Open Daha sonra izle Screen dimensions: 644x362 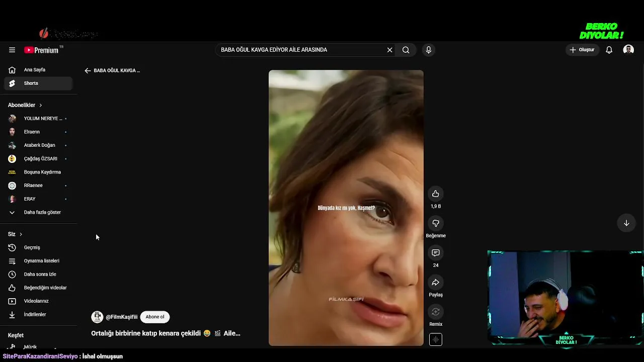38,275
